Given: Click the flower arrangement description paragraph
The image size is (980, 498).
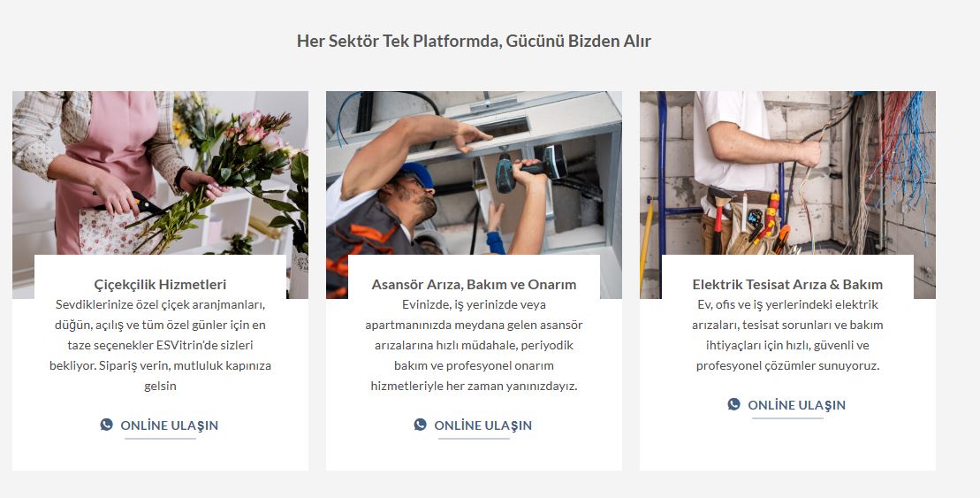Looking at the screenshot, I should point(160,345).
